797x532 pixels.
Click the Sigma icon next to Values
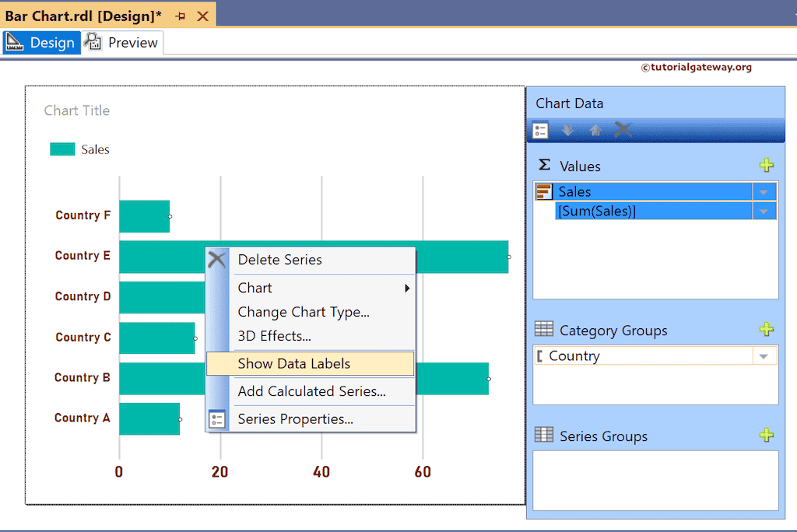point(543,166)
